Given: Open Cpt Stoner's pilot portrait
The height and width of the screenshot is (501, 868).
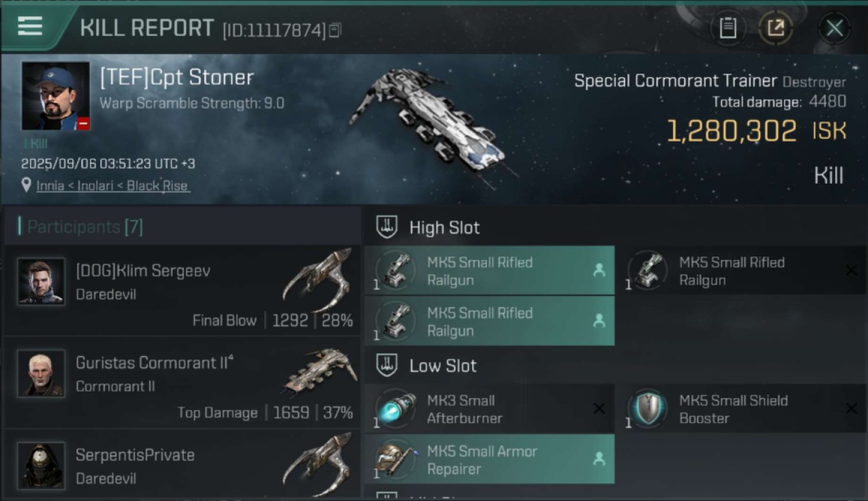Looking at the screenshot, I should coord(55,96).
